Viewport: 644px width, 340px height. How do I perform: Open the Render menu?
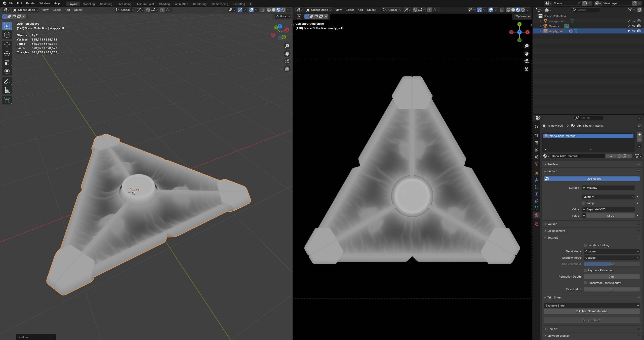[31, 3]
